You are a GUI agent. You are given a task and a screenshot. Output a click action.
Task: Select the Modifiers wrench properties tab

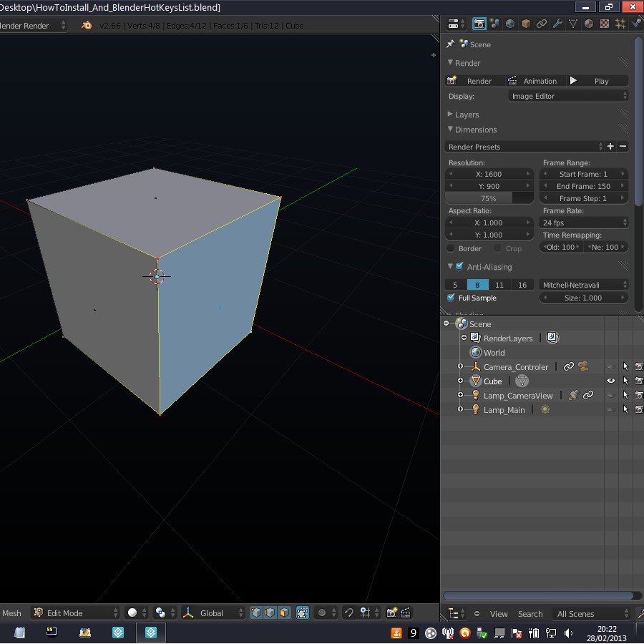click(x=557, y=24)
